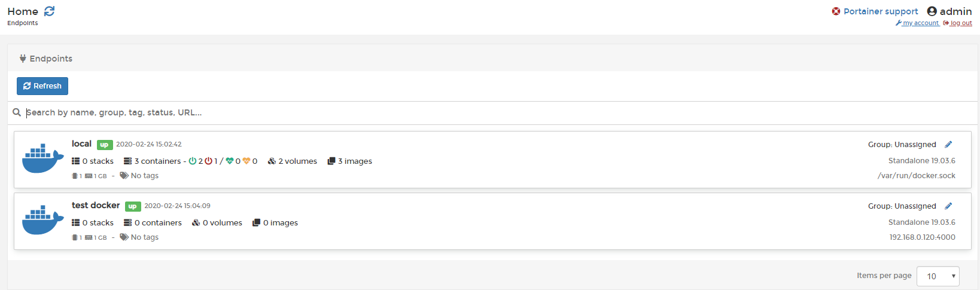Click the Refresh button

pos(42,86)
